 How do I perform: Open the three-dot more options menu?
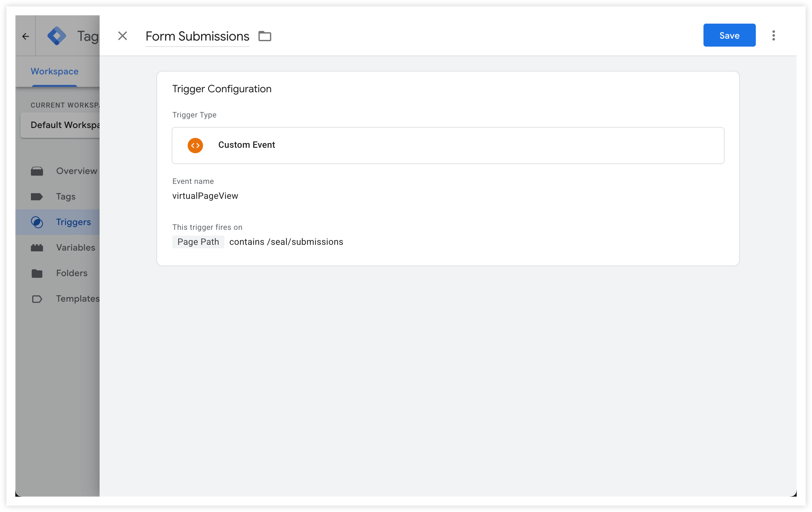773,35
